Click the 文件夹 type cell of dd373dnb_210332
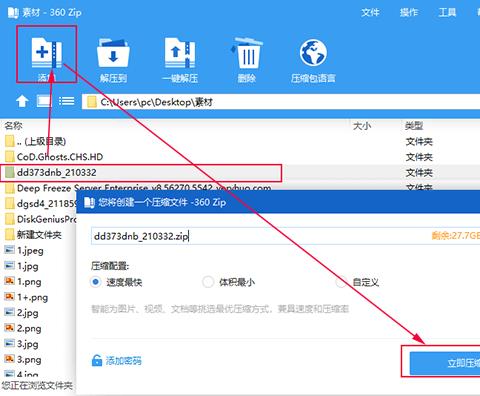This screenshot has width=480, height=396. tap(419, 173)
